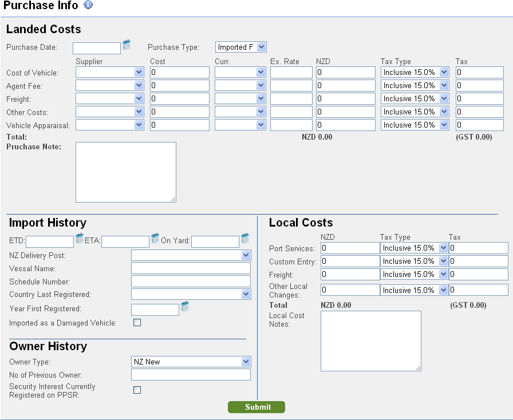Click the Local Cost Notes text area
Viewport: 513px width, 420px height.
click(x=370, y=341)
